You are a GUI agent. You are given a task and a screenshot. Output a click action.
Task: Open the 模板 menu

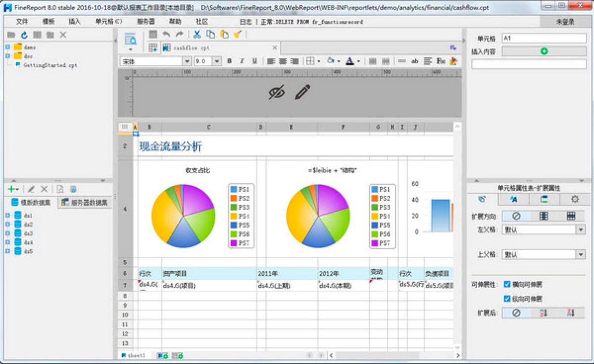click(x=49, y=22)
